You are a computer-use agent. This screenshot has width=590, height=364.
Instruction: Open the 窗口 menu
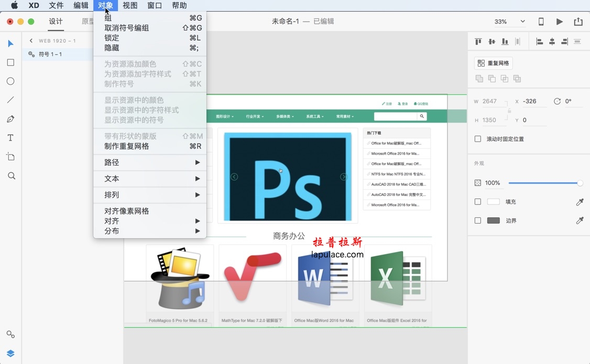click(x=155, y=5)
